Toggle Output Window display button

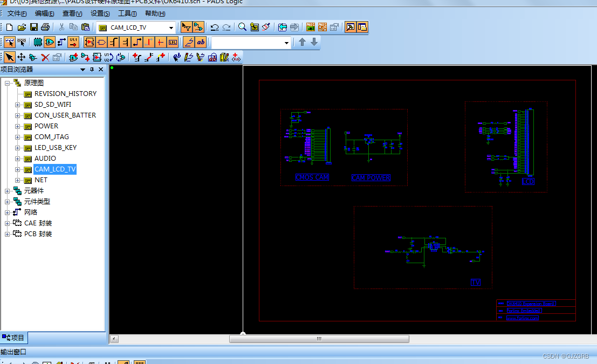coord(350,27)
